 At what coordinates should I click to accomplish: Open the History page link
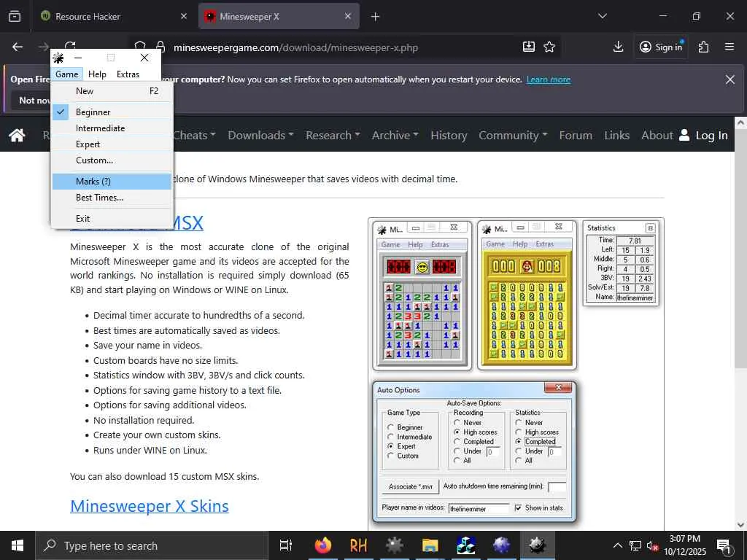pos(449,135)
